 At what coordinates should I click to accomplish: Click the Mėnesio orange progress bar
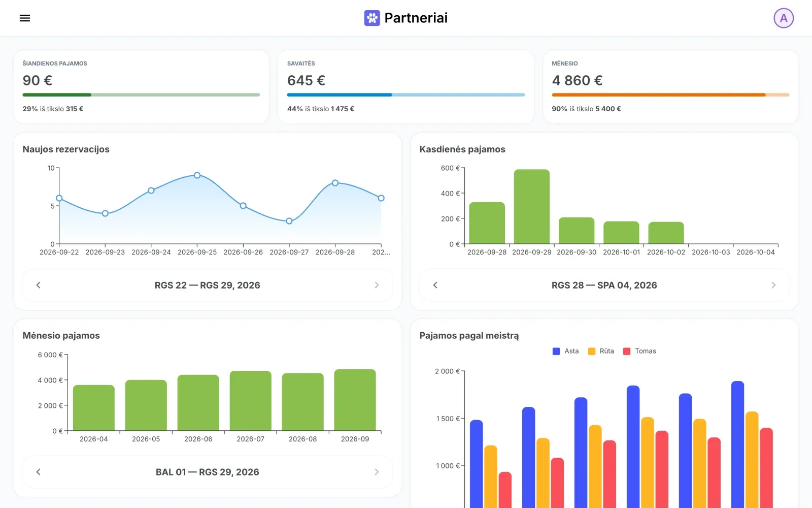670,94
